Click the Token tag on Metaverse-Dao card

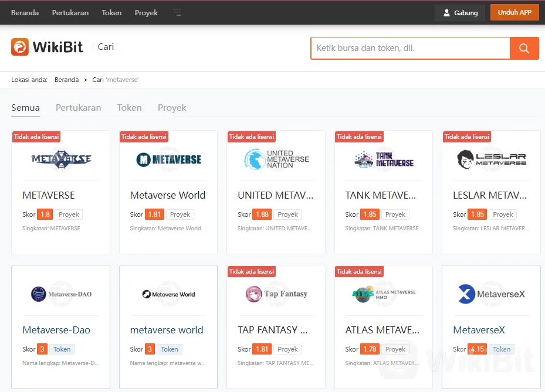point(62,349)
